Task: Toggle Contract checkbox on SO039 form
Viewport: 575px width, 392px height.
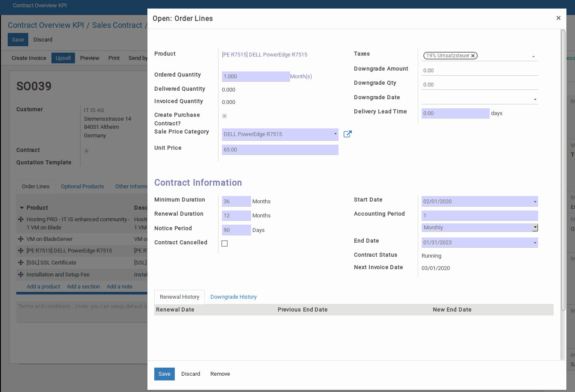Action: coord(87,151)
